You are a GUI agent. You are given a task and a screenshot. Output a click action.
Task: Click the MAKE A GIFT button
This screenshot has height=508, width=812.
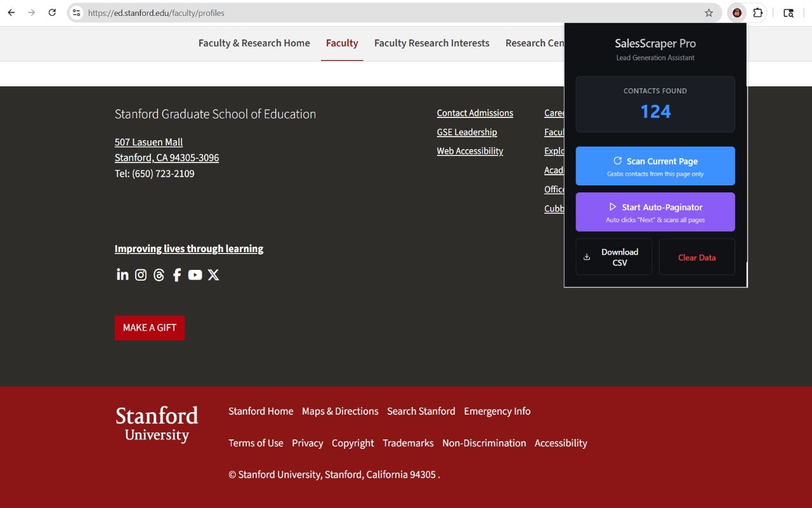coord(150,328)
